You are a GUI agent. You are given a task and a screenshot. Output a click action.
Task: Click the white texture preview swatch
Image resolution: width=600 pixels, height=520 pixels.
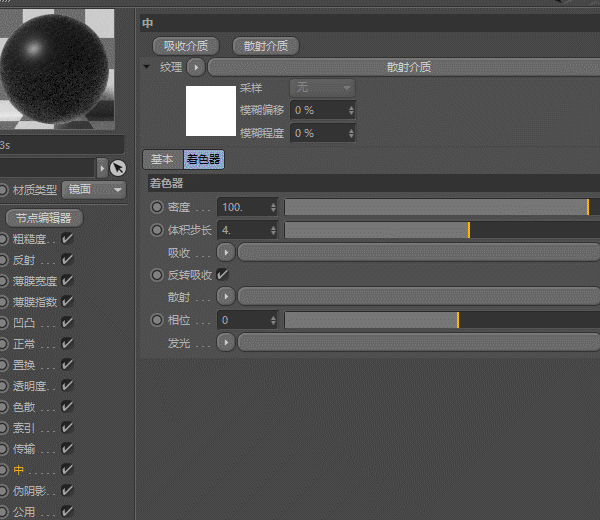coord(211,111)
